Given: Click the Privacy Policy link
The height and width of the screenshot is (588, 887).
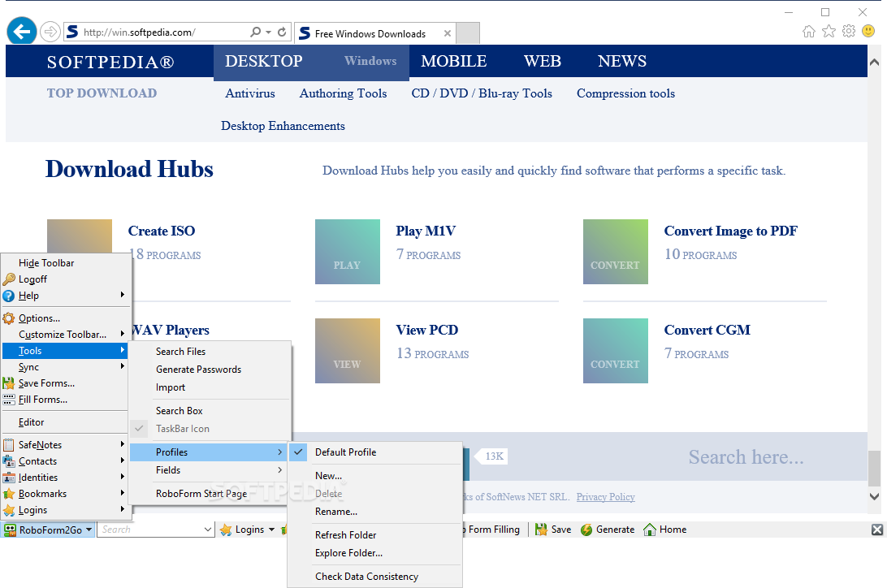Looking at the screenshot, I should point(605,497).
